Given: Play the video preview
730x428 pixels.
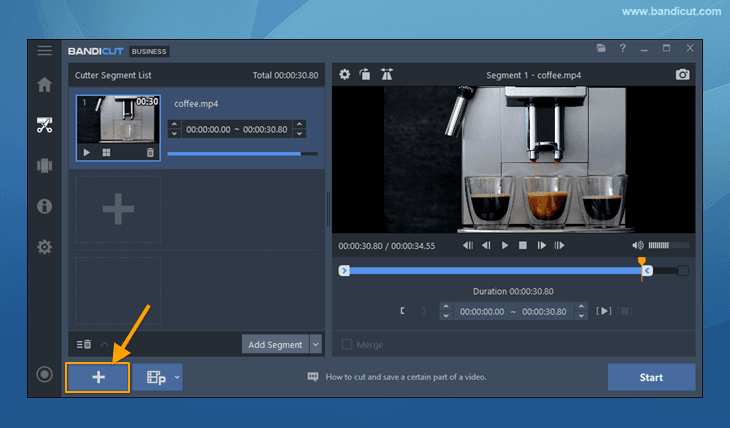Looking at the screenshot, I should click(505, 245).
